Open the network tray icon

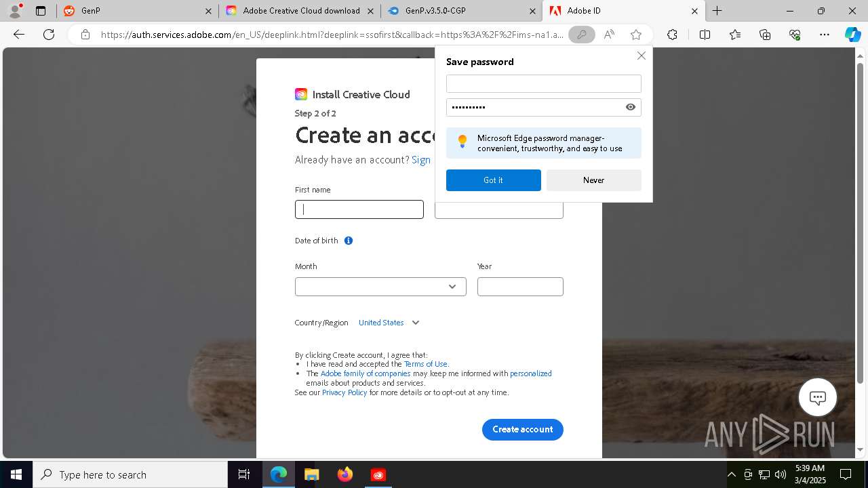pos(764,474)
